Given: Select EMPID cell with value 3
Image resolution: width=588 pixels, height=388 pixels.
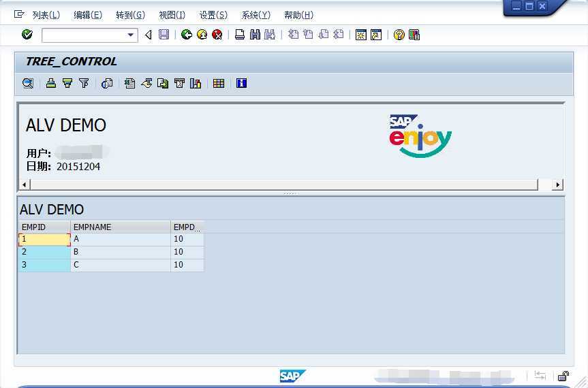Looking at the screenshot, I should coord(44,265).
